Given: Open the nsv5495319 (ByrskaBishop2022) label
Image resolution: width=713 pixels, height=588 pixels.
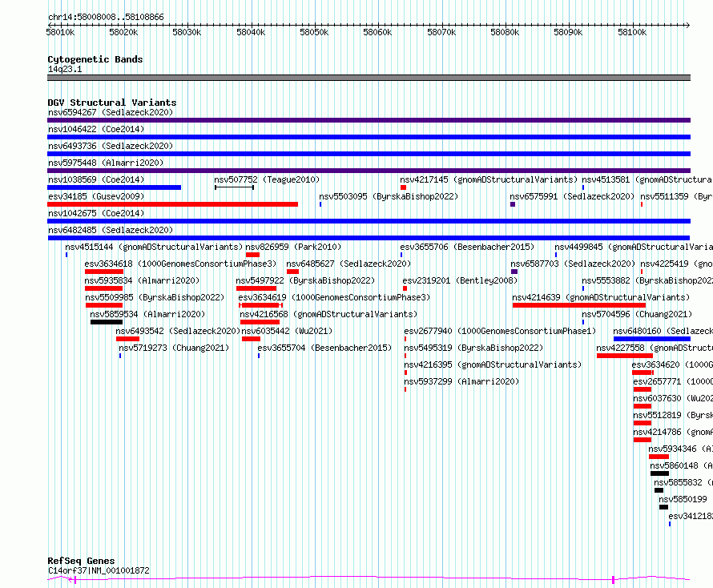Looking at the screenshot, I should [473, 348].
